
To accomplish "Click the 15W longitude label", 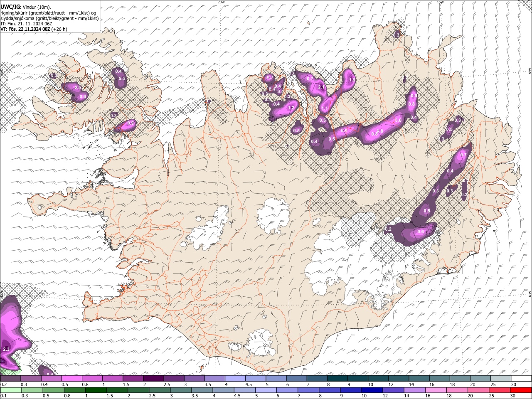I will pos(440,2).
